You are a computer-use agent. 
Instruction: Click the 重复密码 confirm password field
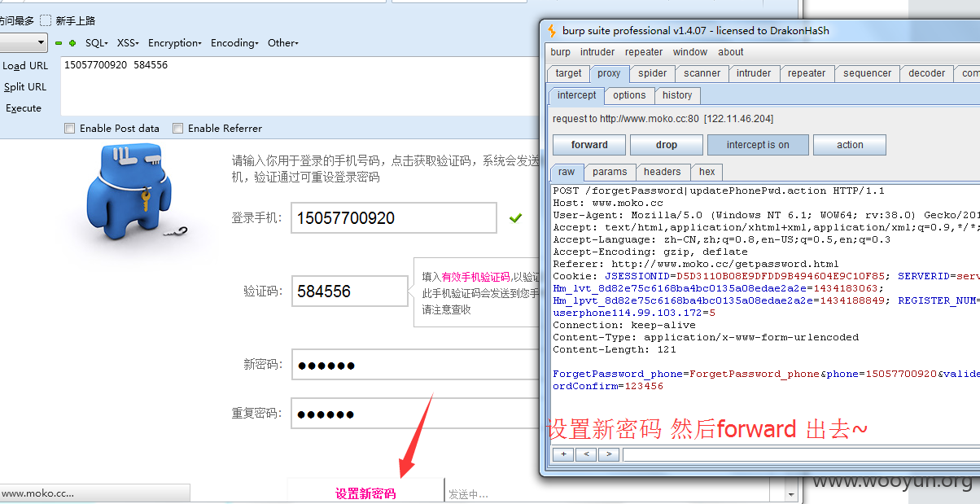coord(417,414)
